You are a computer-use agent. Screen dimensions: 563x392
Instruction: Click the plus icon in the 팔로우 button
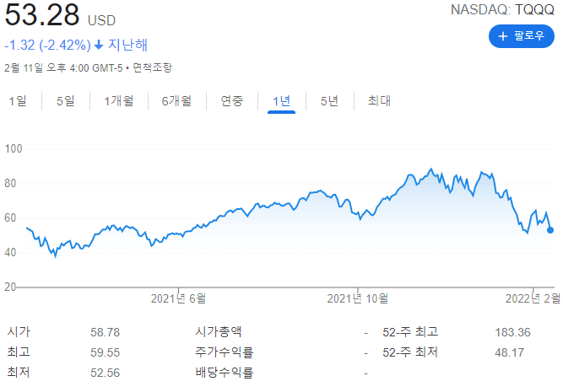pos(504,36)
